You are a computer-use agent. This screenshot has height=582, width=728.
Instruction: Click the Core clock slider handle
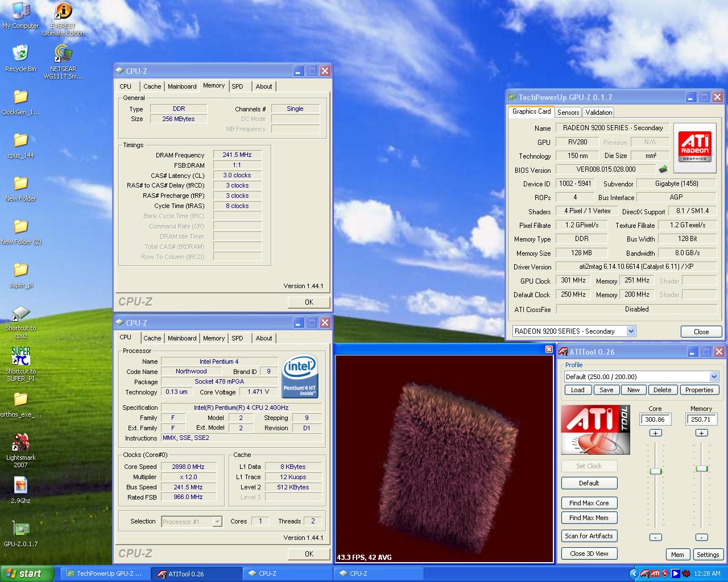656,471
